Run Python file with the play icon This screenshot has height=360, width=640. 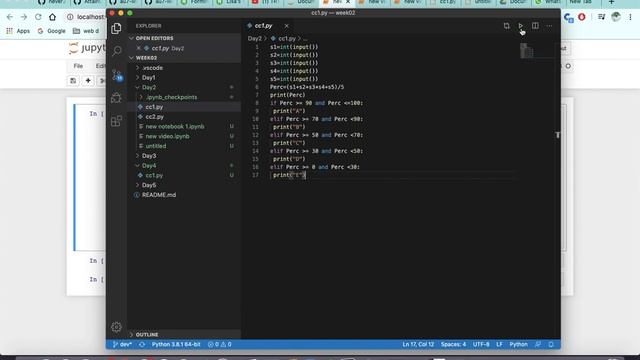coord(521,26)
